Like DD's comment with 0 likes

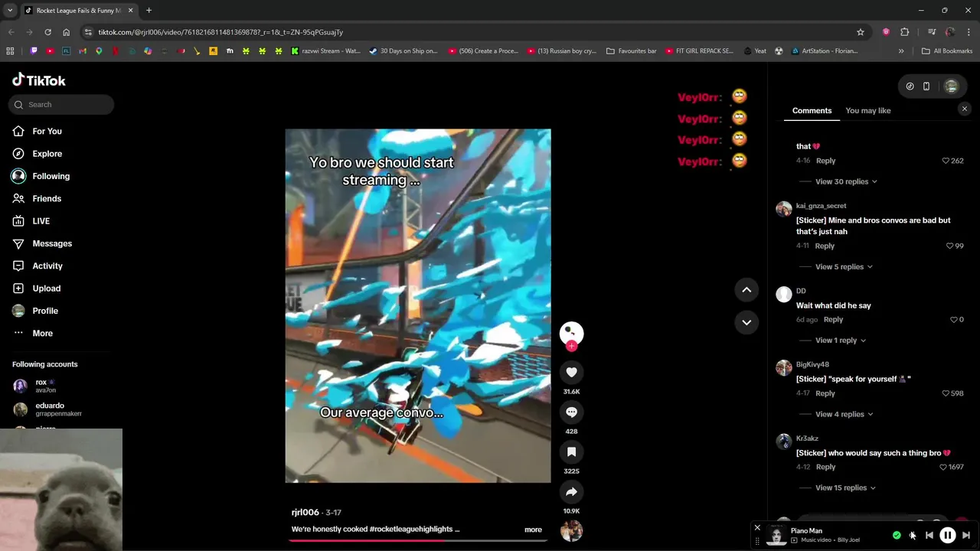tap(954, 320)
